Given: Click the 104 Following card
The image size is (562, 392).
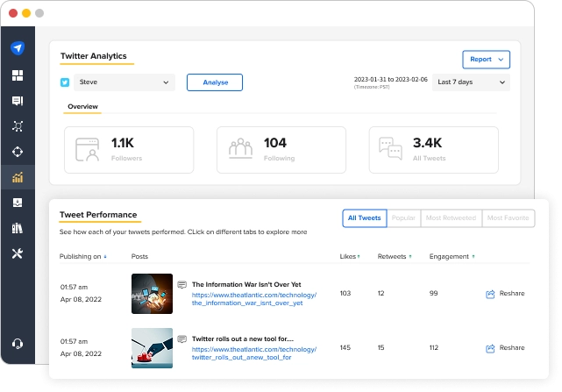Looking at the screenshot, I should click(x=281, y=150).
